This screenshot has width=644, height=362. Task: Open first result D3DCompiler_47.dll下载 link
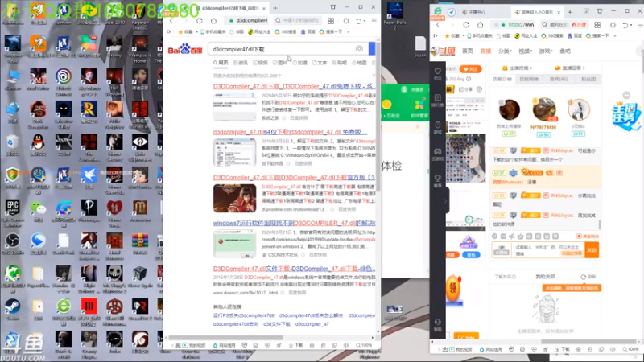pos(294,86)
